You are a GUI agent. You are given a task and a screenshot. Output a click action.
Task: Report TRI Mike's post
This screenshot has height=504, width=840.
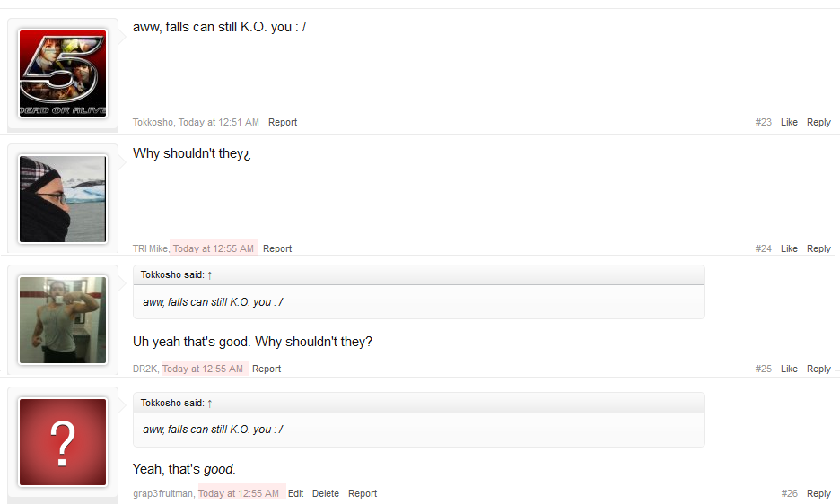click(x=277, y=248)
